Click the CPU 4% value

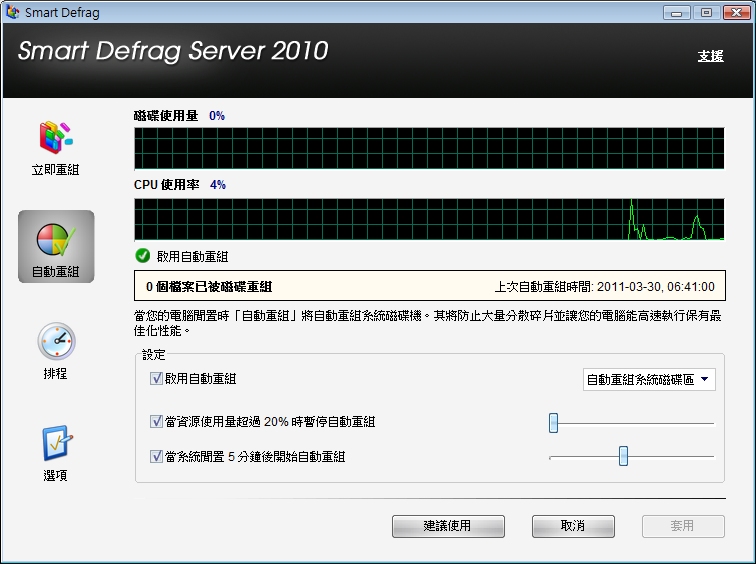coord(218,185)
